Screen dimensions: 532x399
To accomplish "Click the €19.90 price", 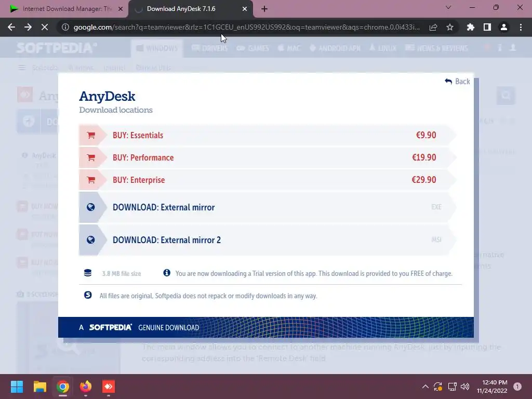I will [424, 157].
